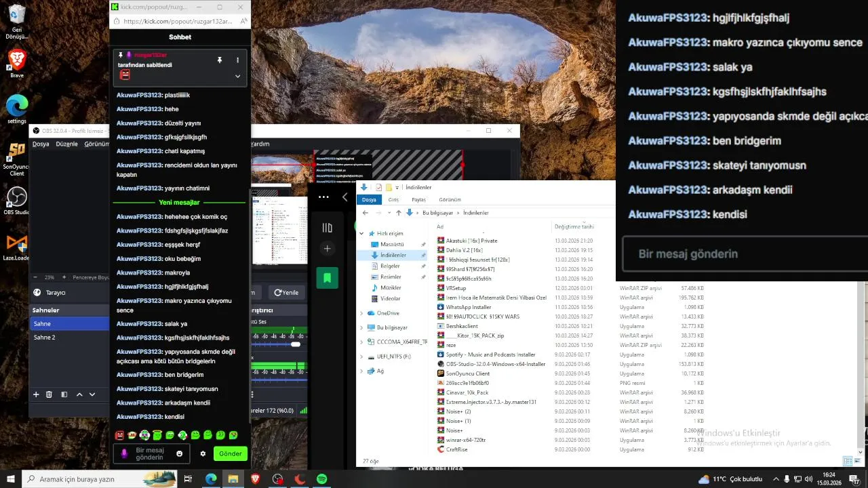The height and width of the screenshot is (488, 868).
Task: Go up one folder level in File Explorer
Action: 399,213
